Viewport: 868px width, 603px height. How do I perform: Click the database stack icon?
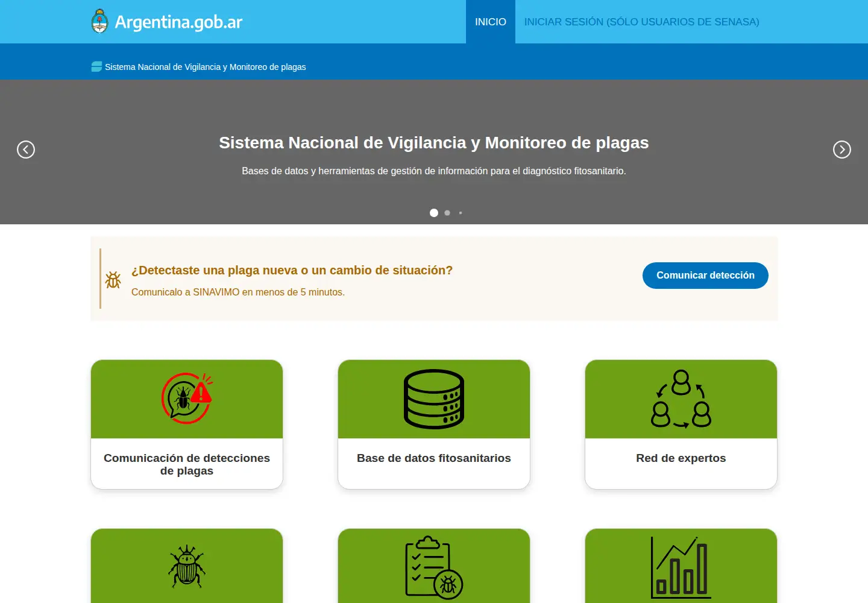click(434, 399)
